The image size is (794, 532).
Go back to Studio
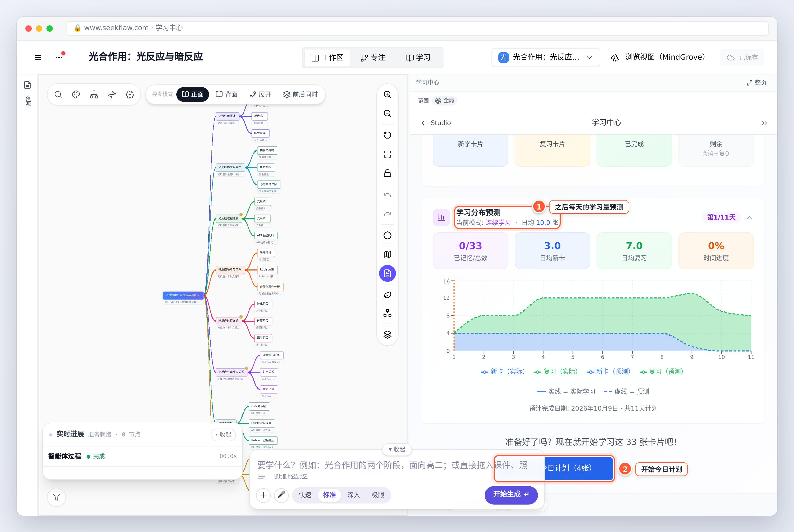point(436,123)
